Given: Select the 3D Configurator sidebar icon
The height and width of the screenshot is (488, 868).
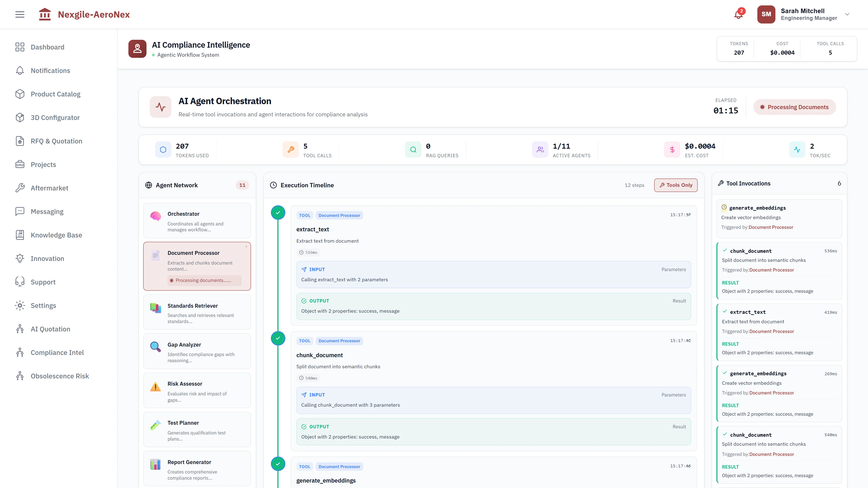Looking at the screenshot, I should tap(19, 117).
